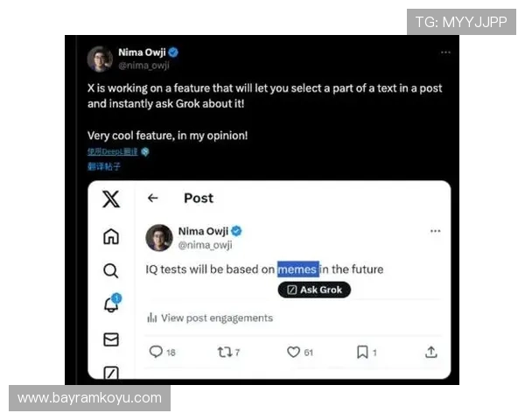The image size is (525, 420).
Task: Click the X logo in sidebar
Action: point(111,199)
